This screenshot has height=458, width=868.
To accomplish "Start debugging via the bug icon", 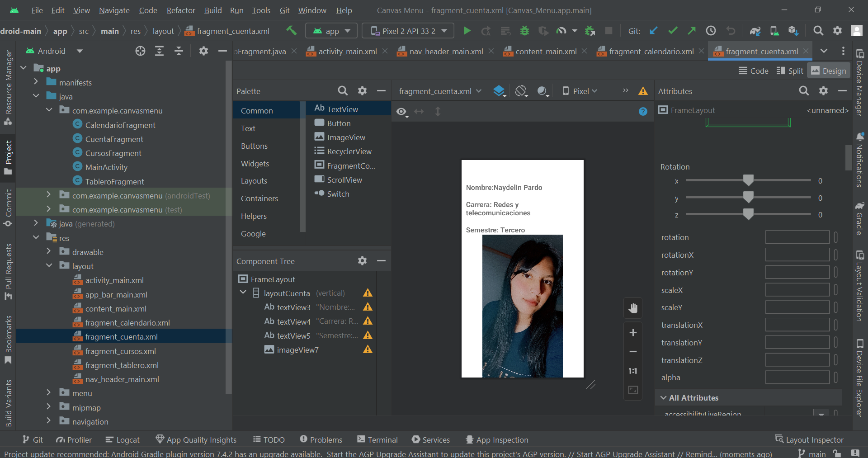I will pos(524,30).
